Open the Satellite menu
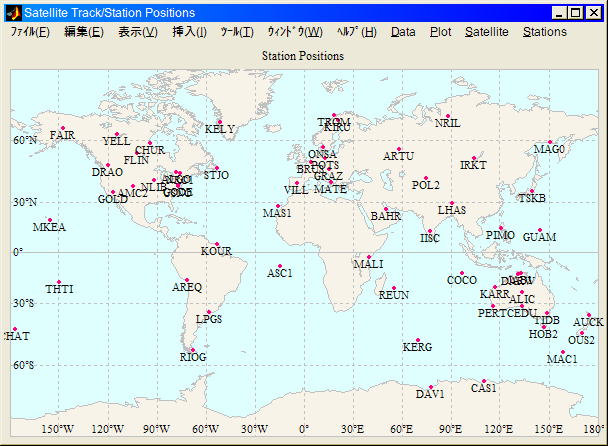The height and width of the screenshot is (446, 608). click(x=487, y=32)
